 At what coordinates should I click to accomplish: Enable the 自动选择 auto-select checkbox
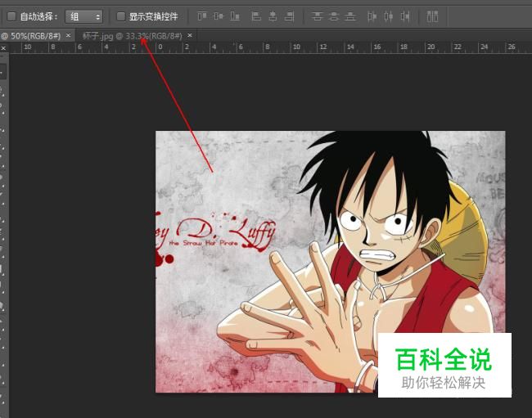11,16
